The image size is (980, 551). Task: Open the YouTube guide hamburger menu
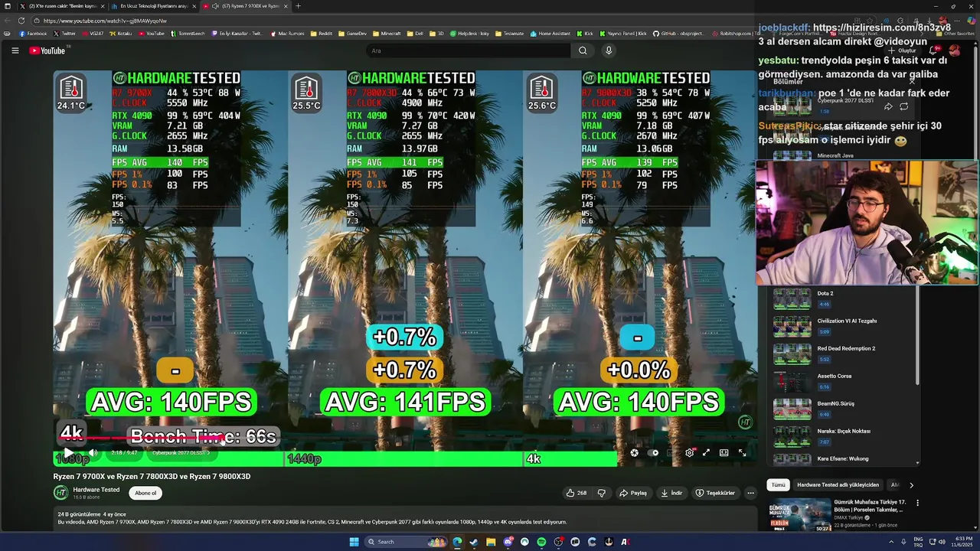(15, 51)
